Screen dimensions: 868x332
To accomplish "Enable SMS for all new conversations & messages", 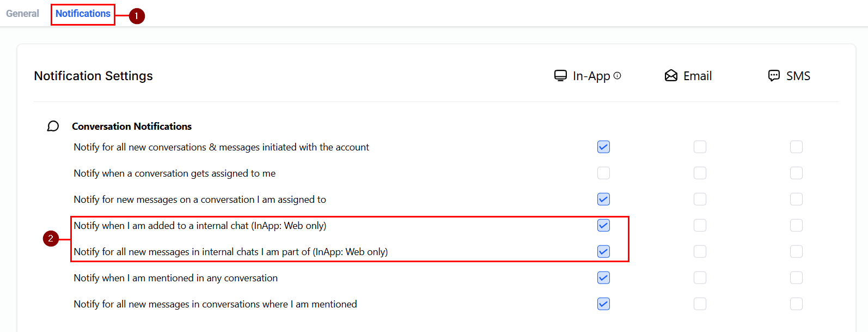I will [x=796, y=147].
